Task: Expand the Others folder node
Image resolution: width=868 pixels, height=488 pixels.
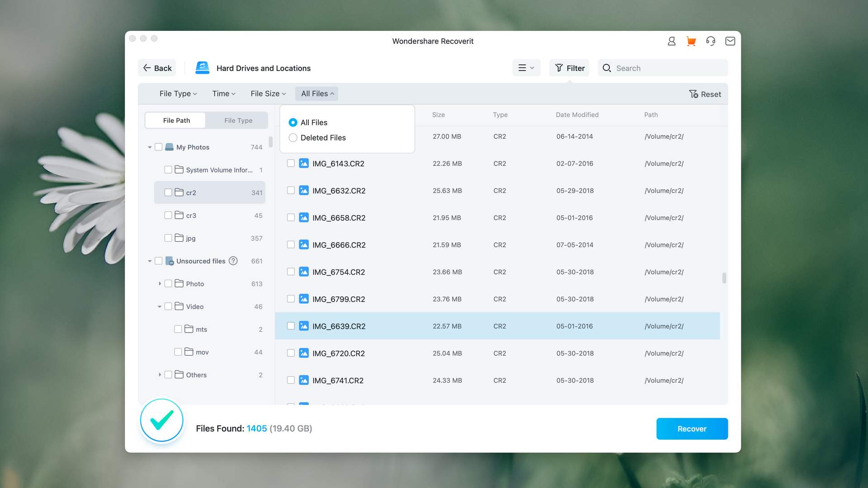Action: [x=160, y=375]
